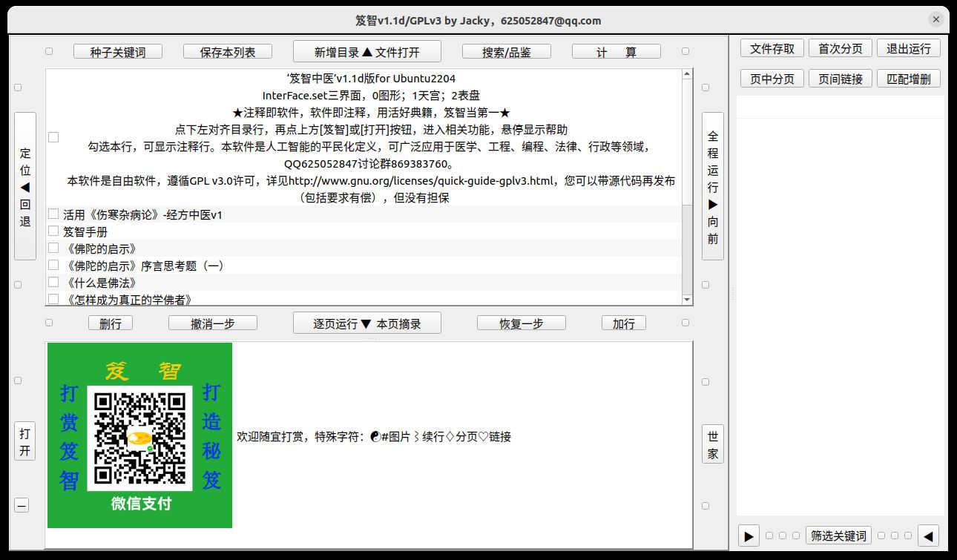Click the list scrollbar up arrow
This screenshot has height=560, width=957.
(687, 74)
